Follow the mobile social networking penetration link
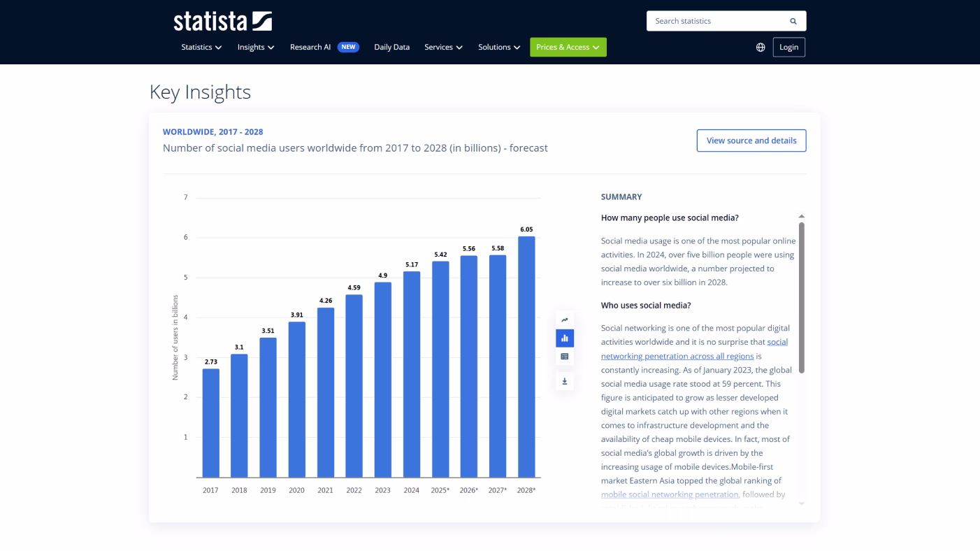Viewport: 980px width, 551px height. pos(669,494)
